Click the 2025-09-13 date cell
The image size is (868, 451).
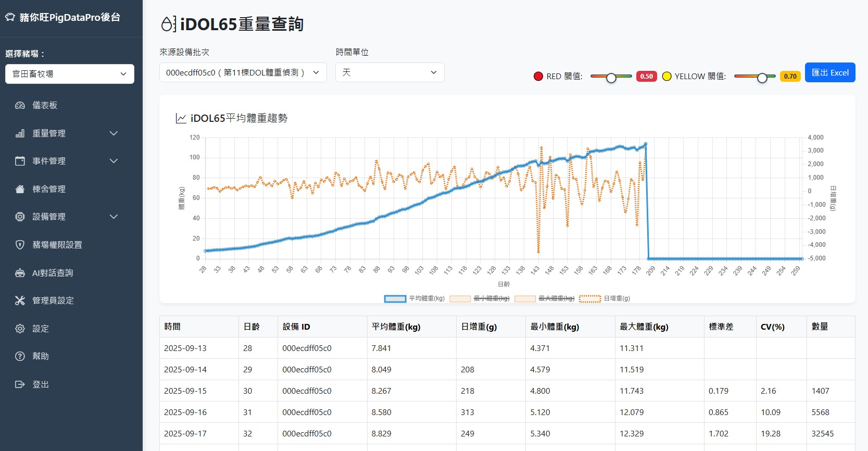point(199,348)
